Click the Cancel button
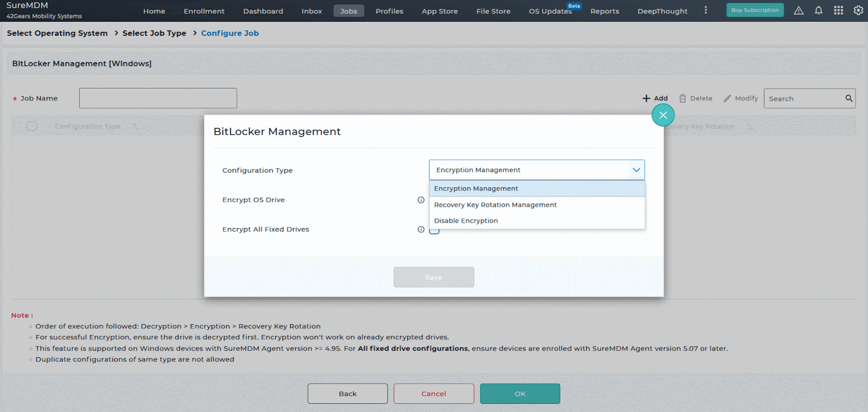The width and height of the screenshot is (868, 412). pos(434,394)
